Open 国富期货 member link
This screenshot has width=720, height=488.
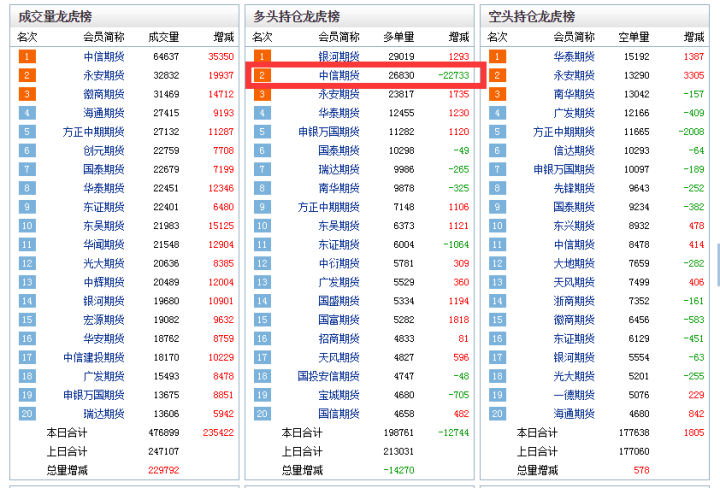click(x=339, y=320)
